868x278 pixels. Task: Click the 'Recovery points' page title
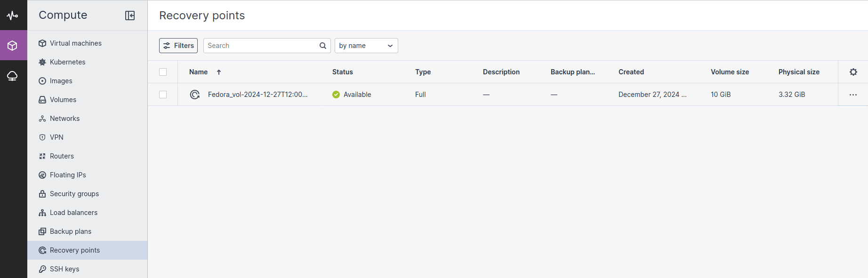click(x=202, y=16)
